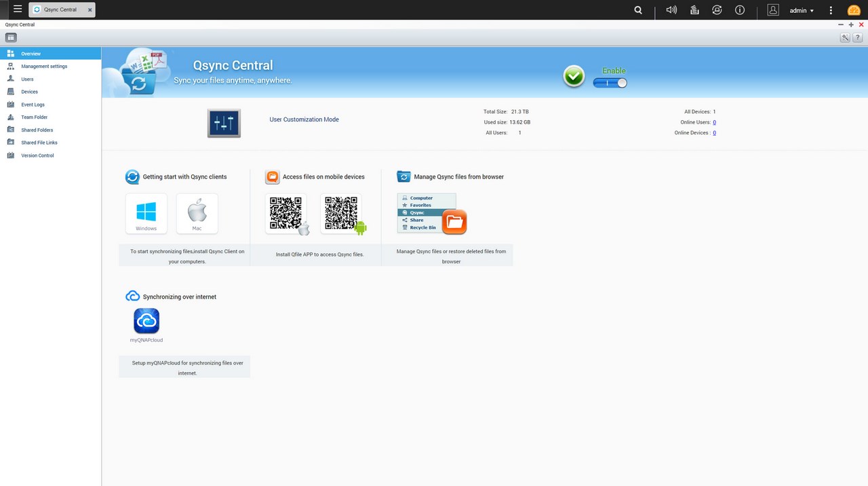This screenshot has height=486, width=868.
Task: Open background tasks icon in top bar
Action: tap(694, 10)
